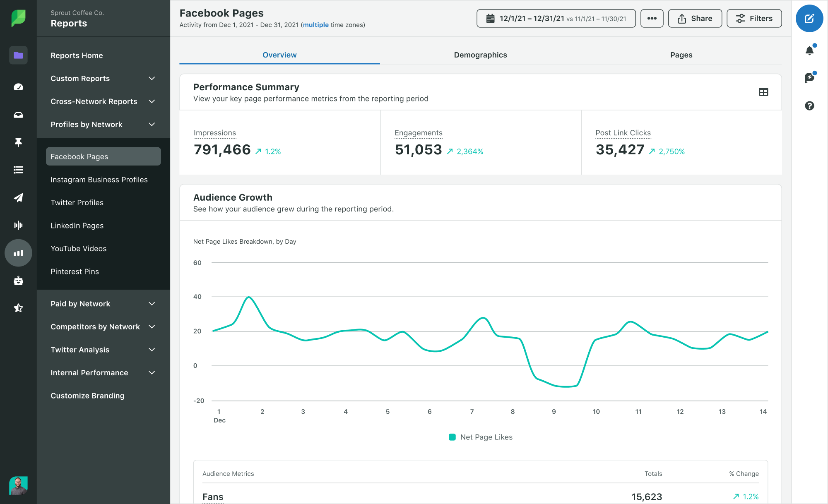
Task: Click the Impressions metric link
Action: 215,132
